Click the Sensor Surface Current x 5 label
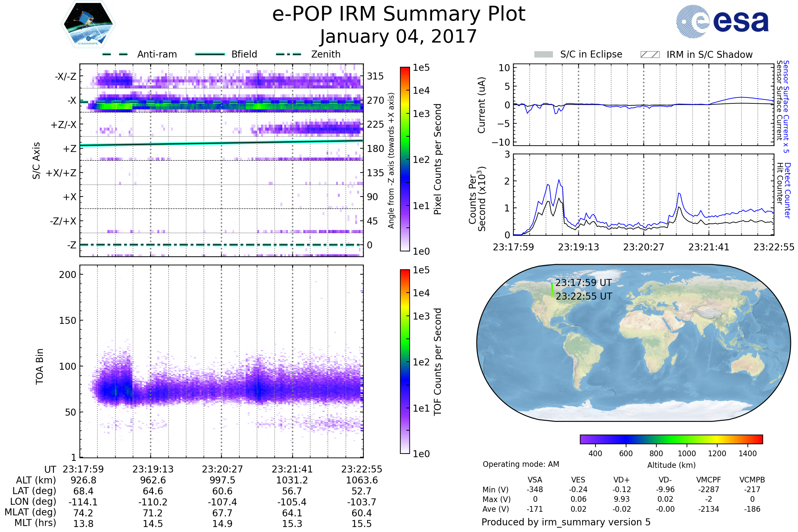 click(x=786, y=106)
